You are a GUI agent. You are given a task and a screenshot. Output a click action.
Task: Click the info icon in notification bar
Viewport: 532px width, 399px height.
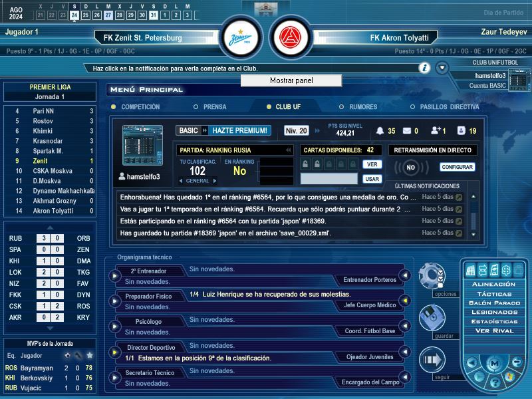point(424,68)
